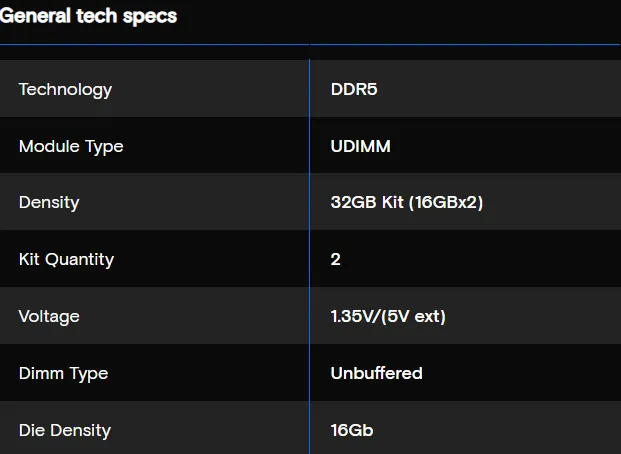Click the 16Gb die density value
The width and height of the screenshot is (621, 454).
click(x=352, y=430)
